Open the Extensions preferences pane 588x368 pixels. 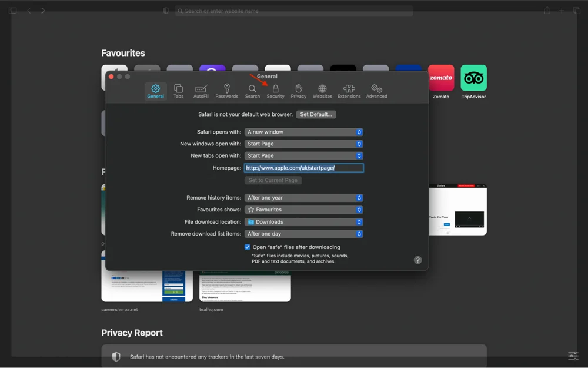tap(349, 91)
